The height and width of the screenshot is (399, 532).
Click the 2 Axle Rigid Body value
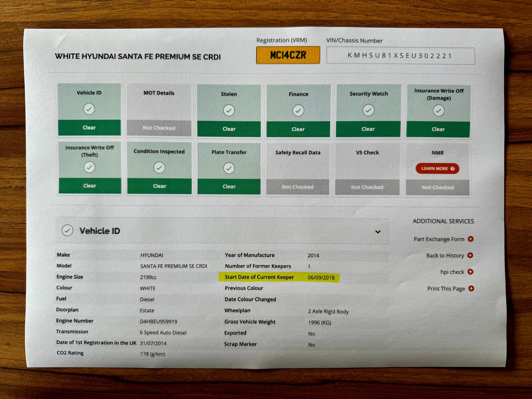pyautogui.click(x=328, y=312)
